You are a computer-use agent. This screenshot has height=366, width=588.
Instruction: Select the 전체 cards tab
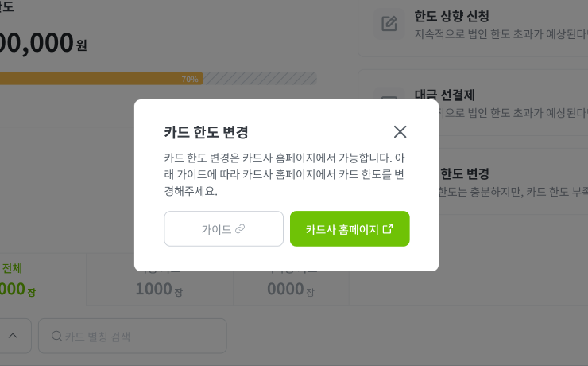(13, 268)
